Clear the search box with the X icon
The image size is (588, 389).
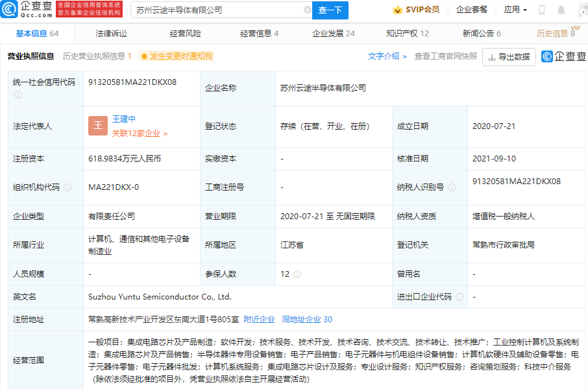(307, 10)
